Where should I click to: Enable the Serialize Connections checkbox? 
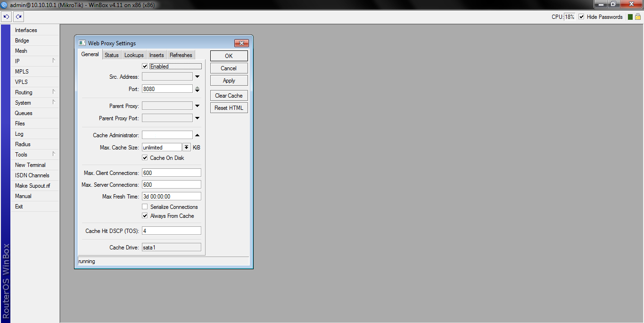145,207
